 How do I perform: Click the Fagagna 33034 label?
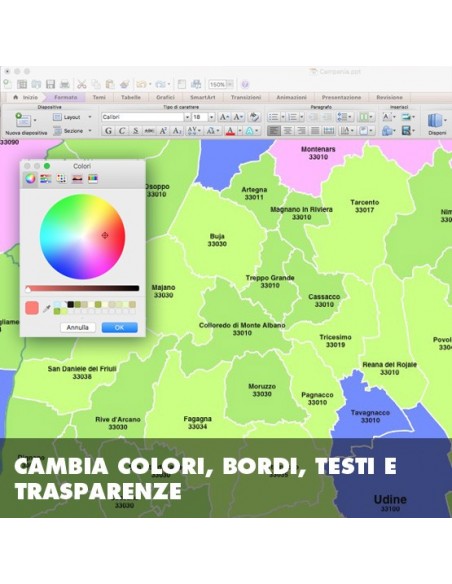[197, 422]
